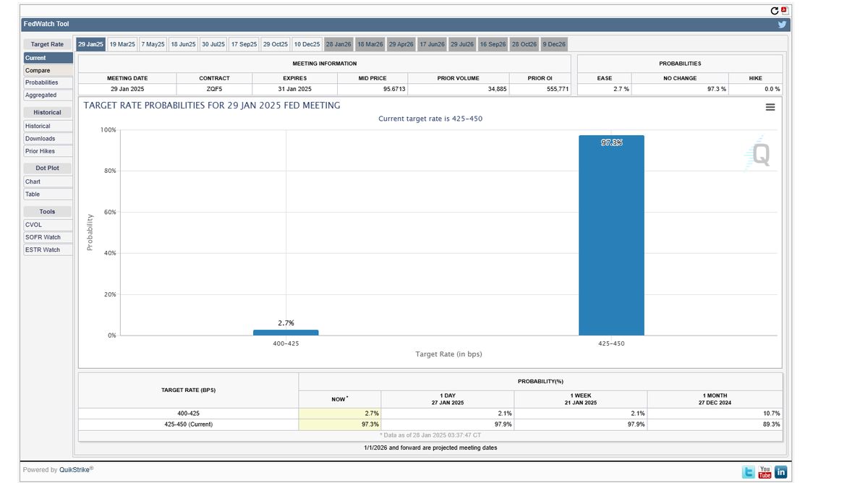Open the chart context menu hamburger icon

point(770,106)
